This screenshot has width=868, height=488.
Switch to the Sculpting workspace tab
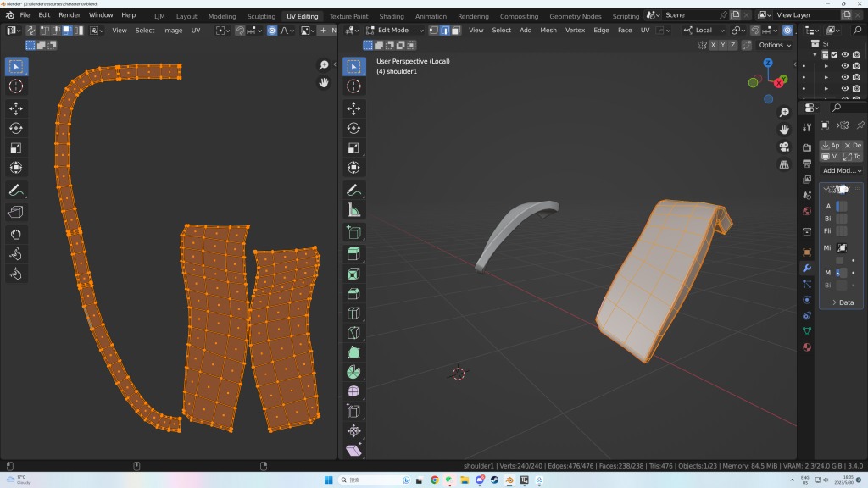261,16
